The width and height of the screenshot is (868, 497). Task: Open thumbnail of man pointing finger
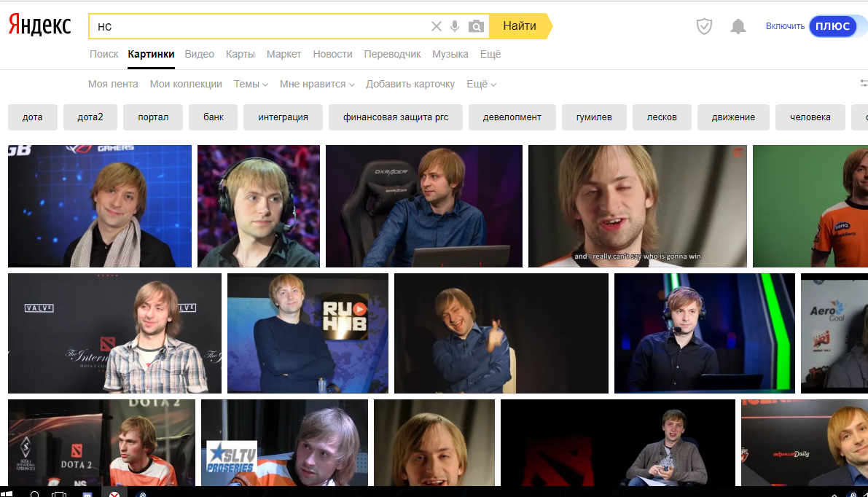coord(501,333)
